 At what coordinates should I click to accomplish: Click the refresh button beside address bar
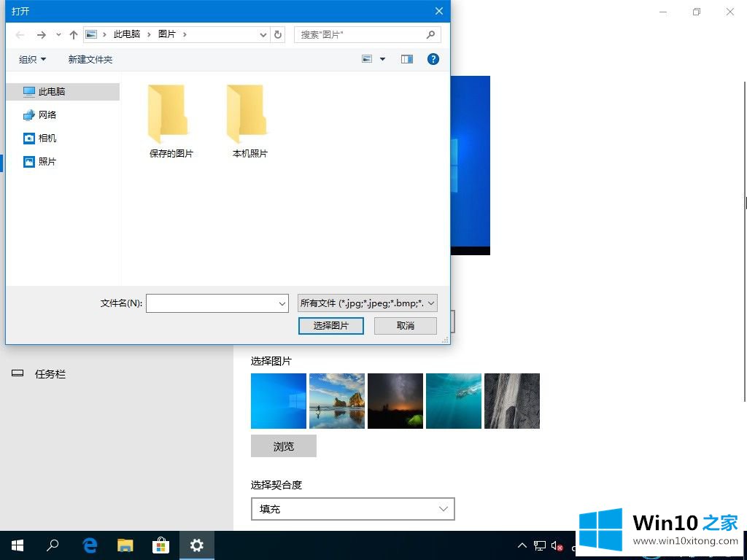278,34
